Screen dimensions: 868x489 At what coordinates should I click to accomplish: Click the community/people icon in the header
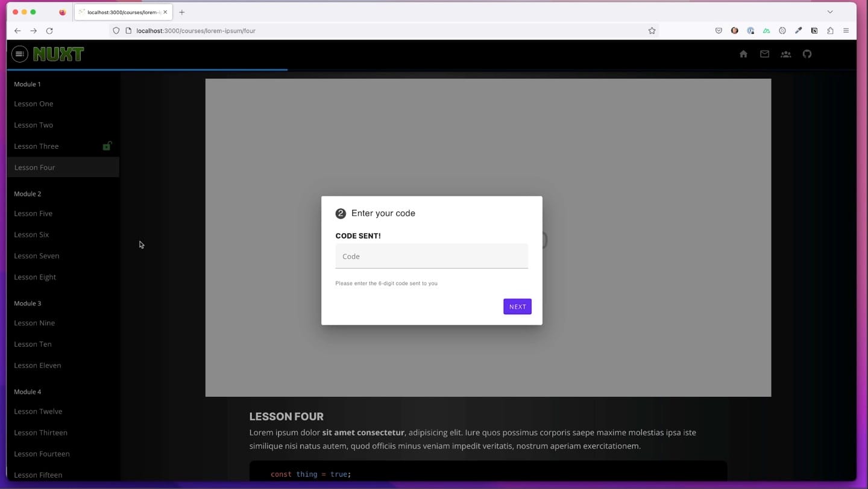tap(785, 54)
